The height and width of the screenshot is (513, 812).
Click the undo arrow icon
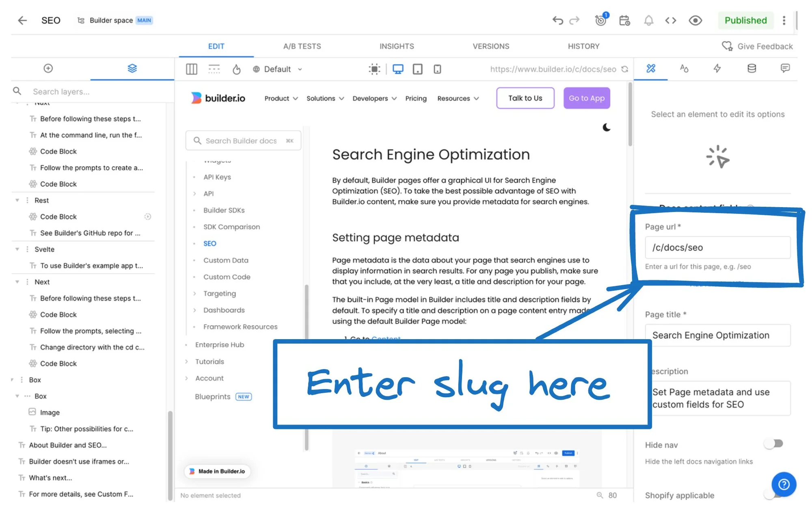[x=558, y=20]
